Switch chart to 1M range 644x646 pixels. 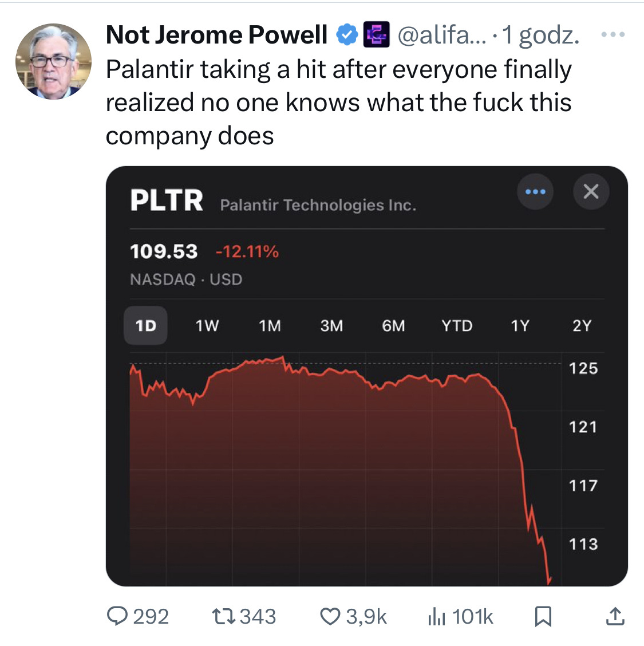click(270, 326)
